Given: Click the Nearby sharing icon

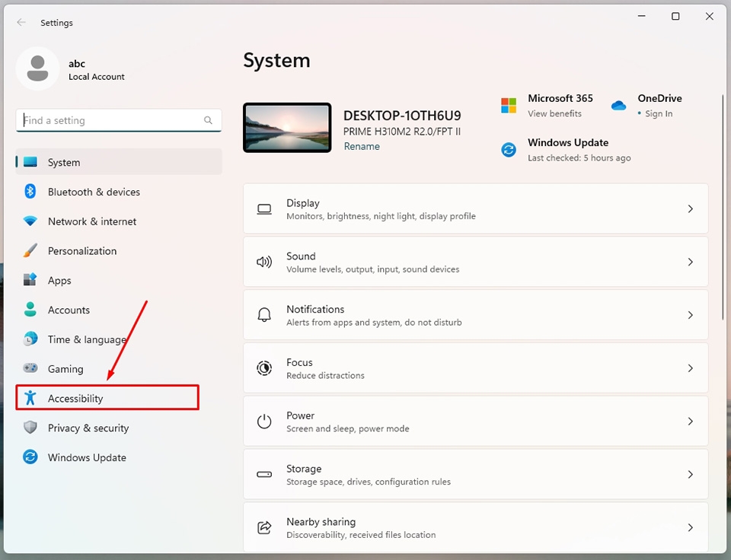Looking at the screenshot, I should [264, 527].
